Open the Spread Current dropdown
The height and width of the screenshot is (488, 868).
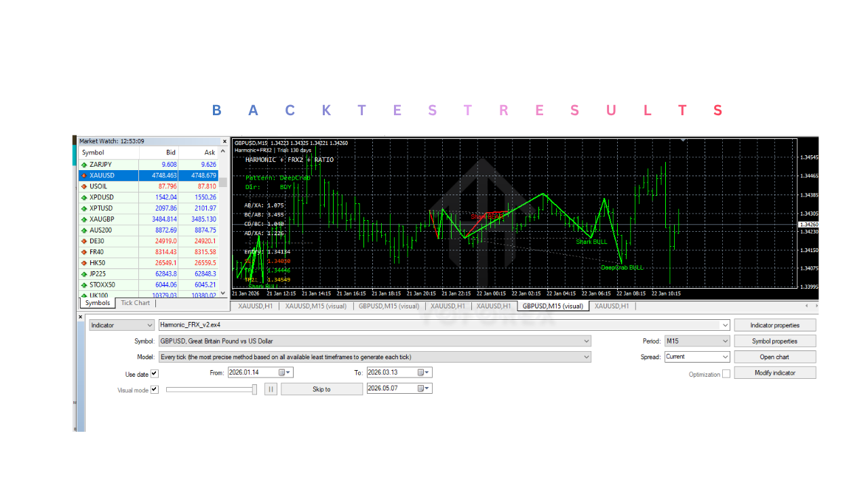tap(697, 357)
